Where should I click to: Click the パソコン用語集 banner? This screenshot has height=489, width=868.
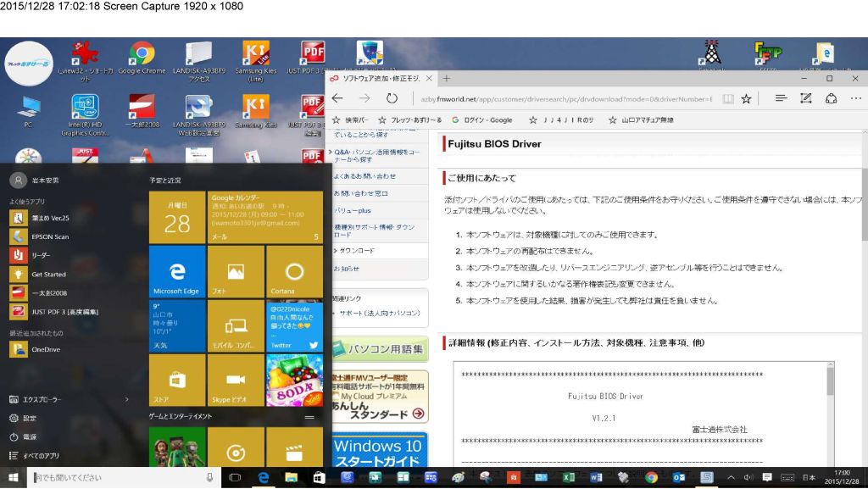click(380, 349)
